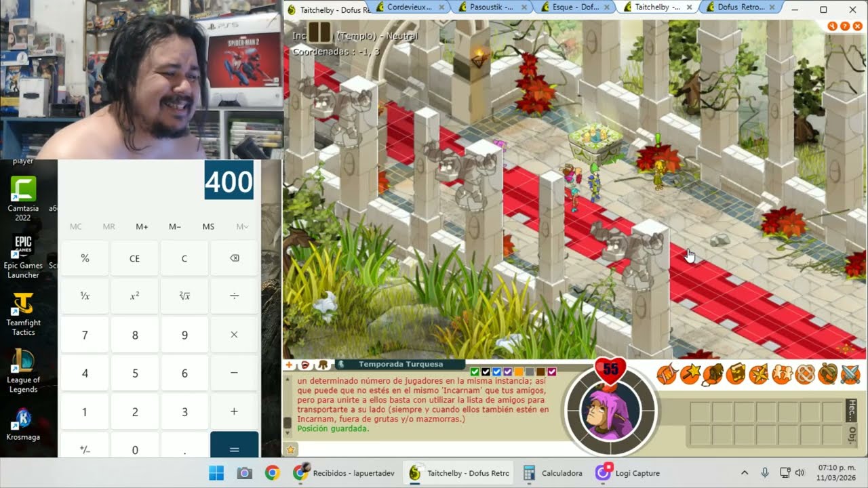Switch to the Cordevieux tab
The height and width of the screenshot is (488, 868).
point(407,7)
